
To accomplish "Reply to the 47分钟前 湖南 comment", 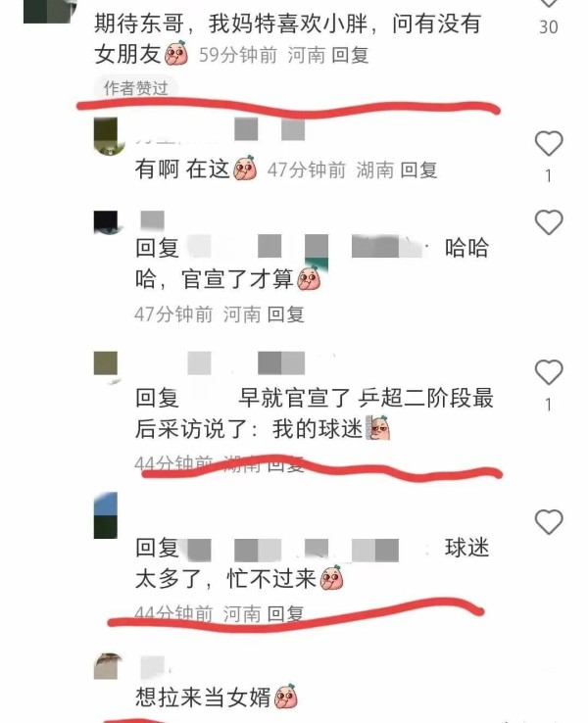I will (418, 170).
